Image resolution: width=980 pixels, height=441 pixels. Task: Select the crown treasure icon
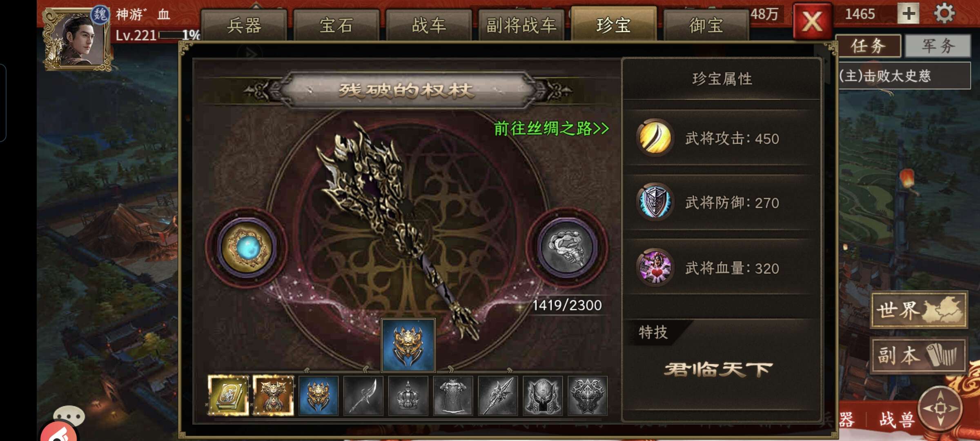click(x=408, y=395)
